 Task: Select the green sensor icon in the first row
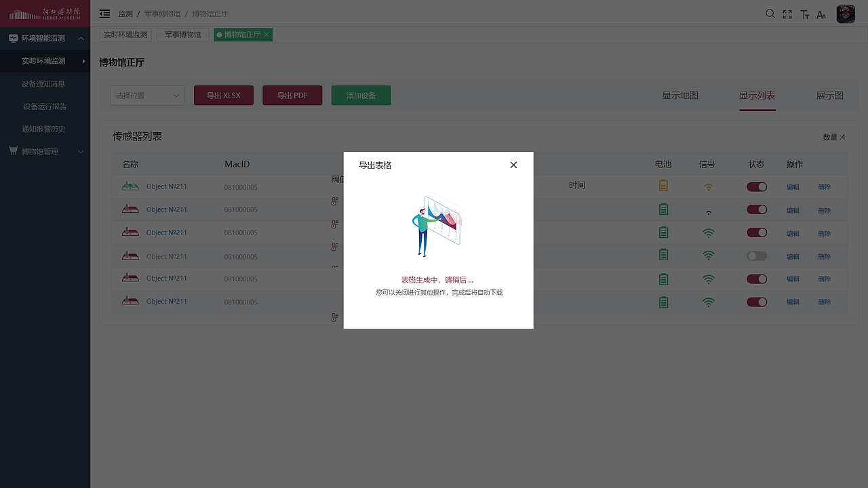130,186
